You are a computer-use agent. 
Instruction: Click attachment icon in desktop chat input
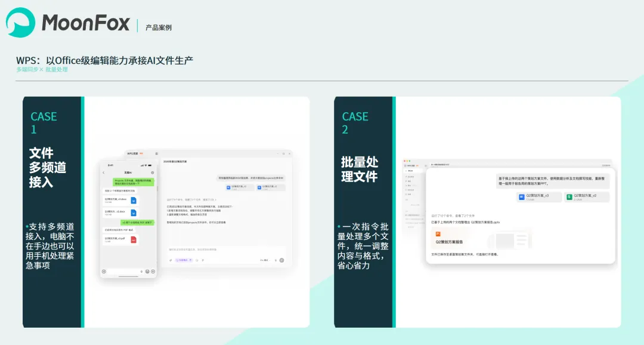click(171, 260)
